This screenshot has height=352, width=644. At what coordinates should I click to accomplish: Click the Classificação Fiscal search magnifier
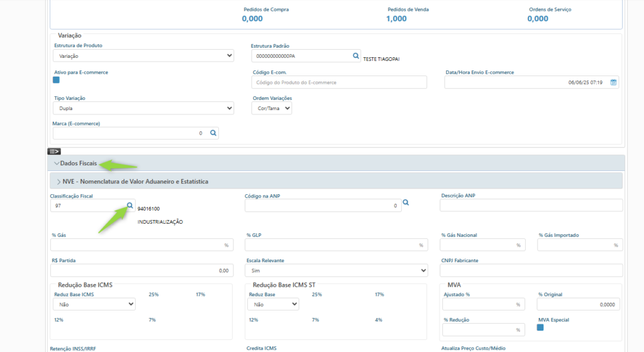(130, 206)
